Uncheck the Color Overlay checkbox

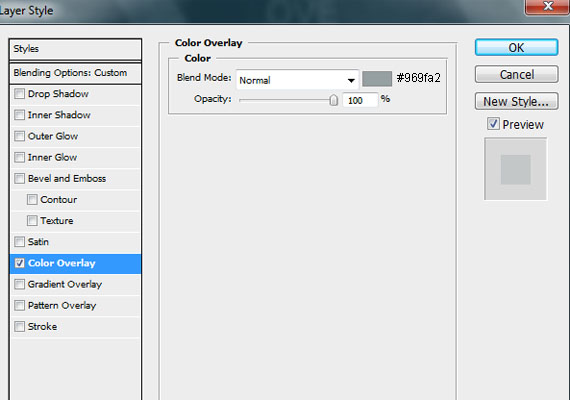pyautogui.click(x=19, y=263)
